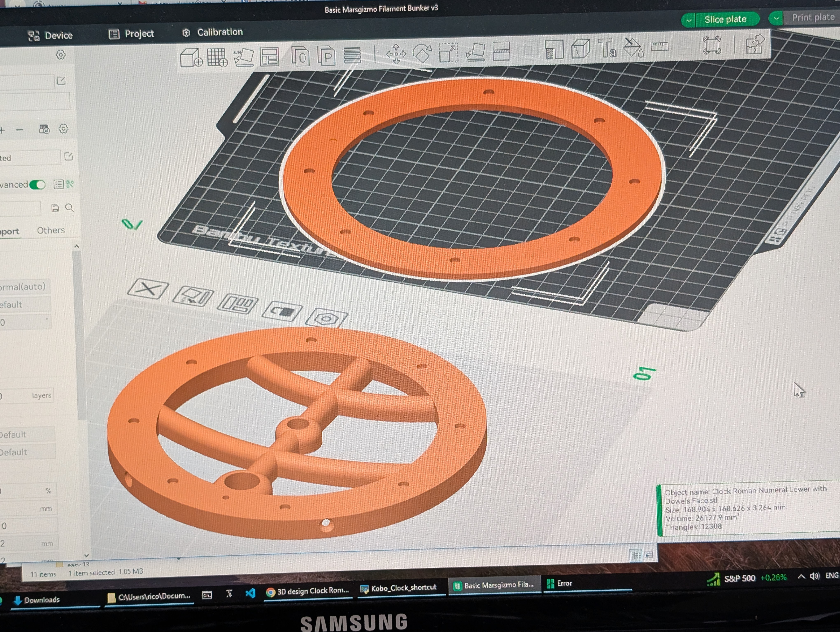840x632 pixels.
Task: Save the process preset
Action: tap(55, 208)
